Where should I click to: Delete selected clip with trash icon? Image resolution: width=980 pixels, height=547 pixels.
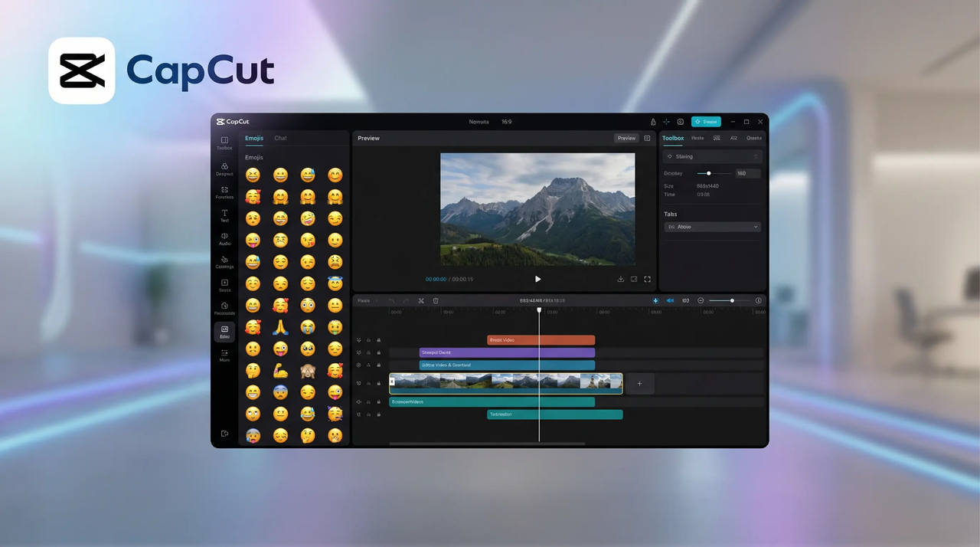[436, 301]
